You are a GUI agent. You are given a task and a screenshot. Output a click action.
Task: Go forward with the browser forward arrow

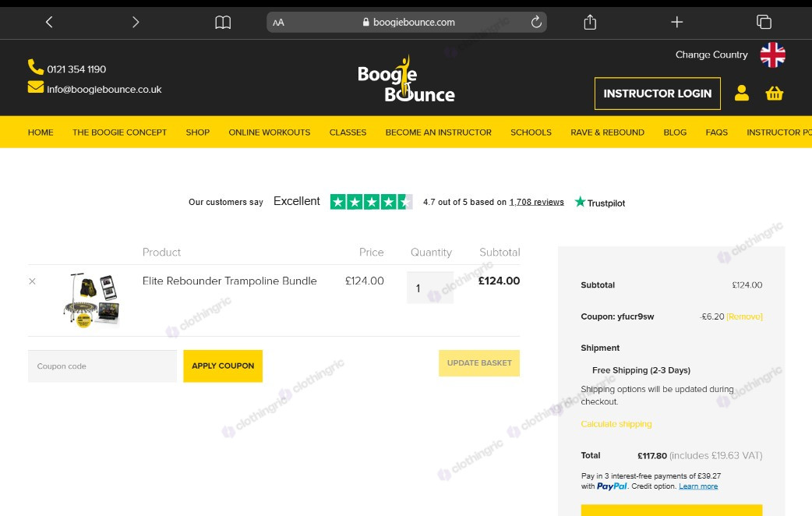point(136,22)
